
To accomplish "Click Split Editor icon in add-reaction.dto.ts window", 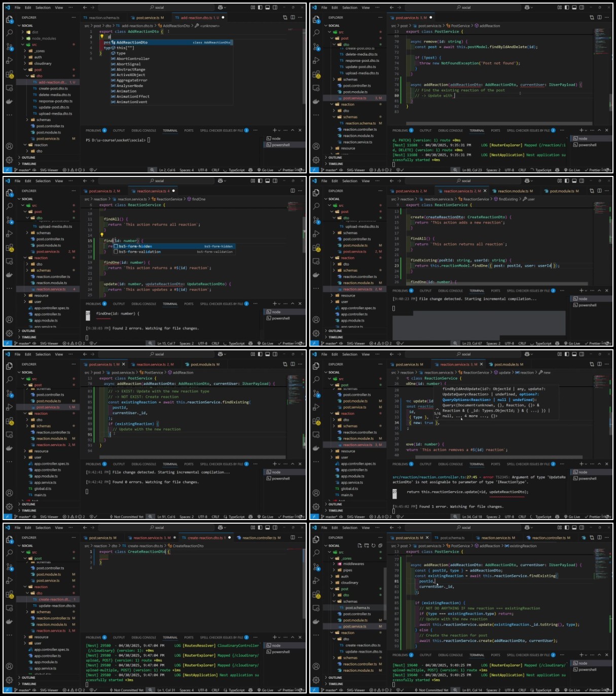I will click(293, 17).
